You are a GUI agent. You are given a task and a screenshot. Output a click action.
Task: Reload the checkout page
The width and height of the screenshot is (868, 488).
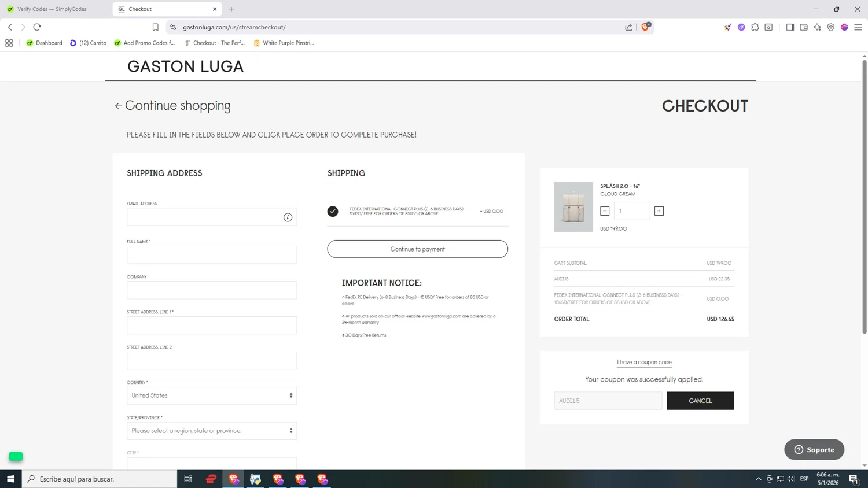[37, 27]
